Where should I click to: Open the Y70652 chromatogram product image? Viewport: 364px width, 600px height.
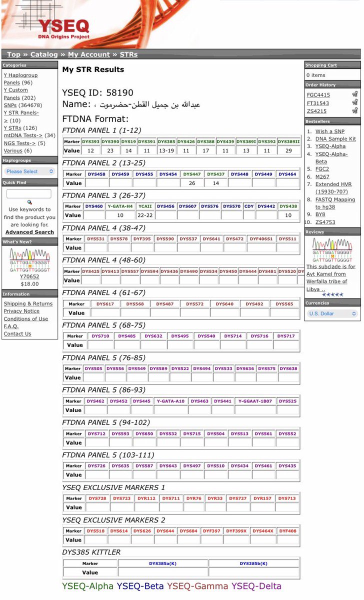tap(29, 259)
